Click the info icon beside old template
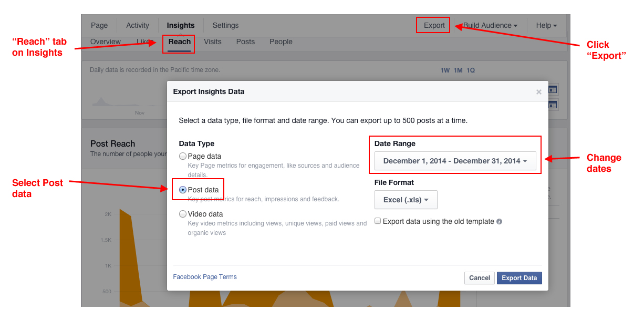644x319 pixels. tap(499, 222)
